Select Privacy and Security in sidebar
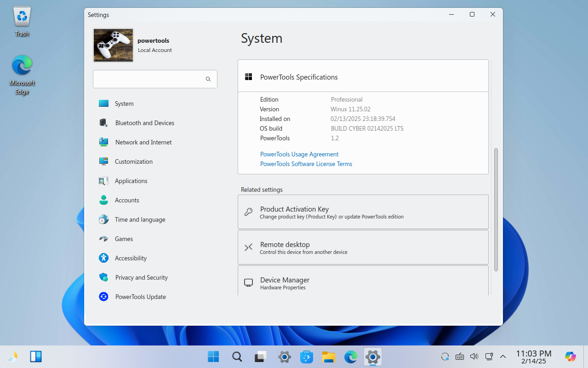This screenshot has height=368, width=588. [155, 277]
